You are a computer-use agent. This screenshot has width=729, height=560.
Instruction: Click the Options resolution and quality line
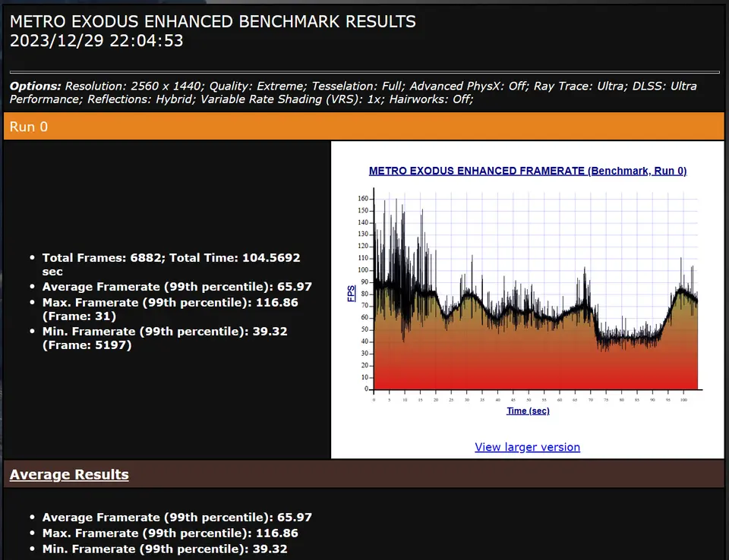(x=353, y=93)
